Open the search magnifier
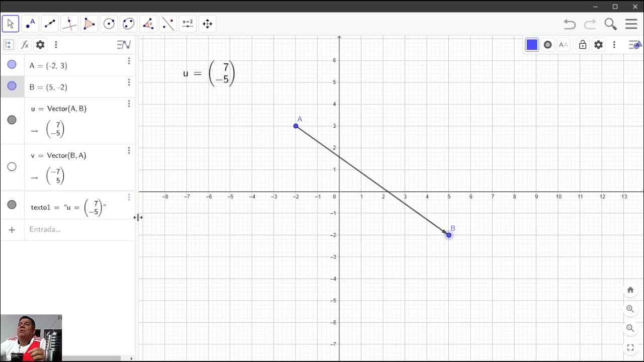Screen dimensions: 644x362 610,24
